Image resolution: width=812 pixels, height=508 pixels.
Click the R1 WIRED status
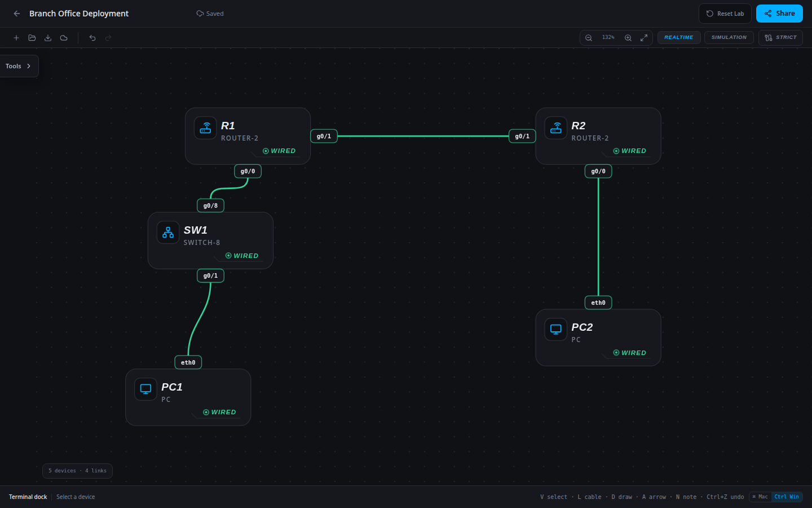click(279, 151)
